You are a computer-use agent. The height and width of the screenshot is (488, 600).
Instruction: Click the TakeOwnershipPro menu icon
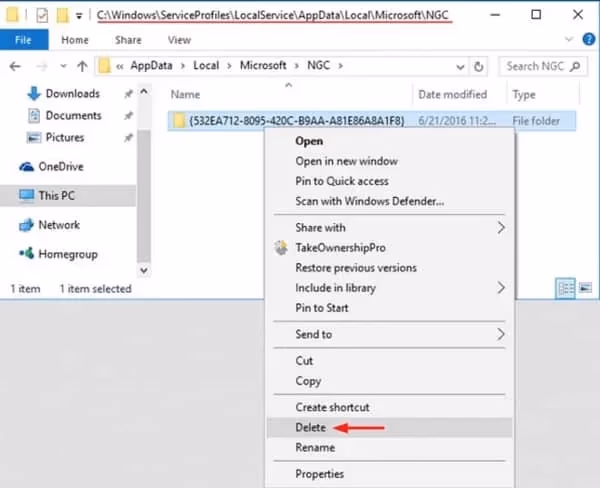tap(281, 248)
